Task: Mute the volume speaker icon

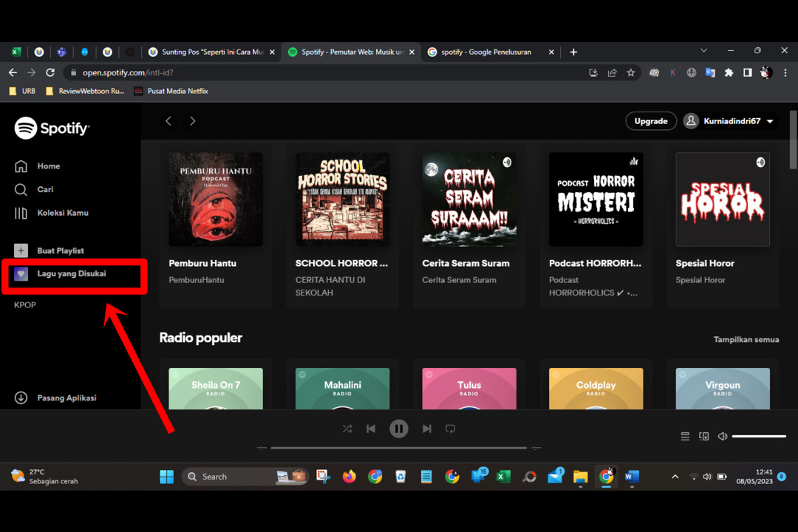Action: click(x=723, y=437)
